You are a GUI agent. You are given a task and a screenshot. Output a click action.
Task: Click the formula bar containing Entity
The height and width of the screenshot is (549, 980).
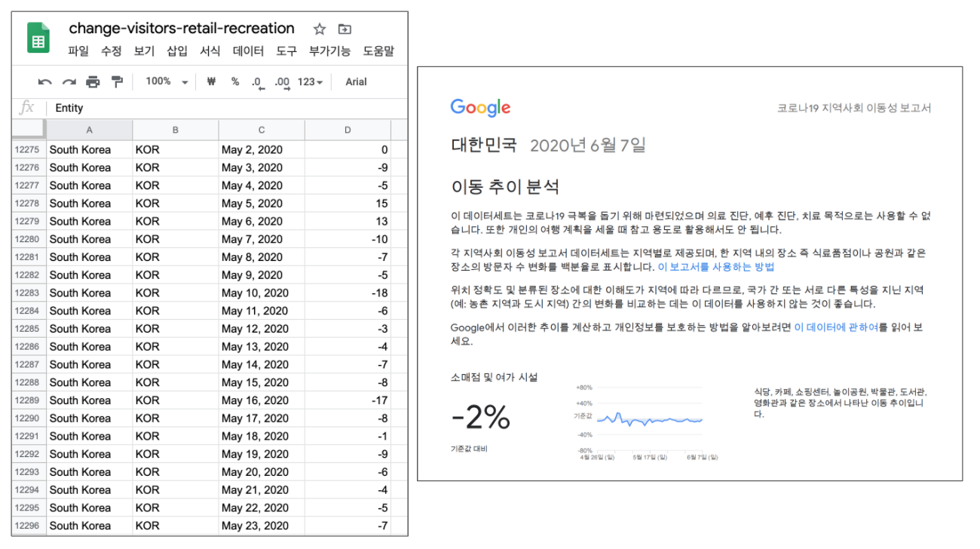tap(226, 108)
